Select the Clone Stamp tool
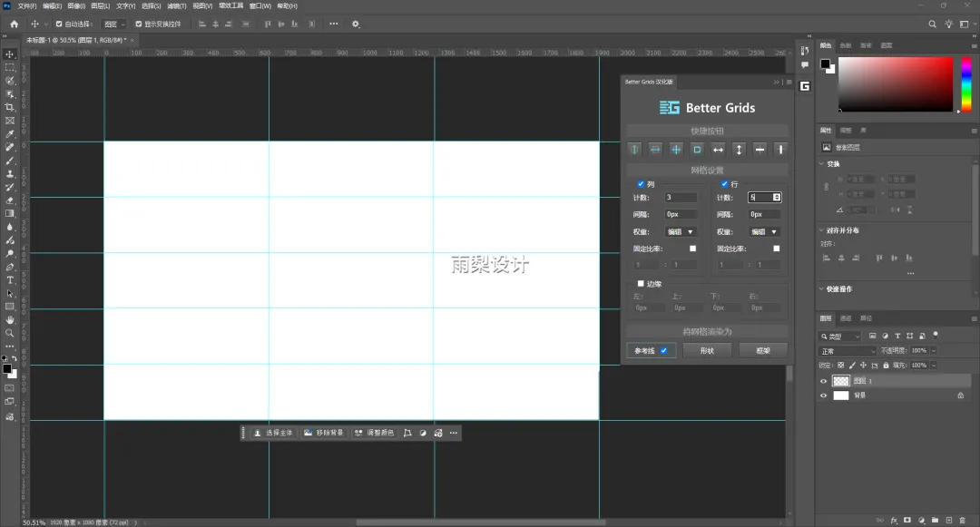 point(10,173)
